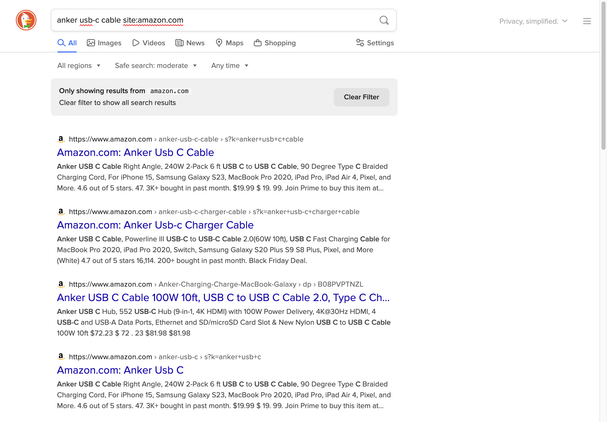Switch to the All tab
The width and height of the screenshot is (607, 422).
pos(67,43)
